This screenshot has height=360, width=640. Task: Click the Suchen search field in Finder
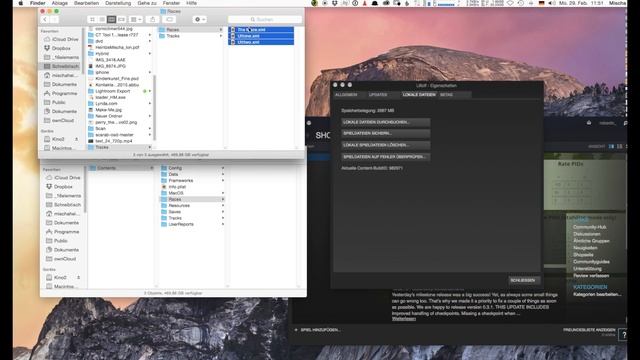(264, 20)
